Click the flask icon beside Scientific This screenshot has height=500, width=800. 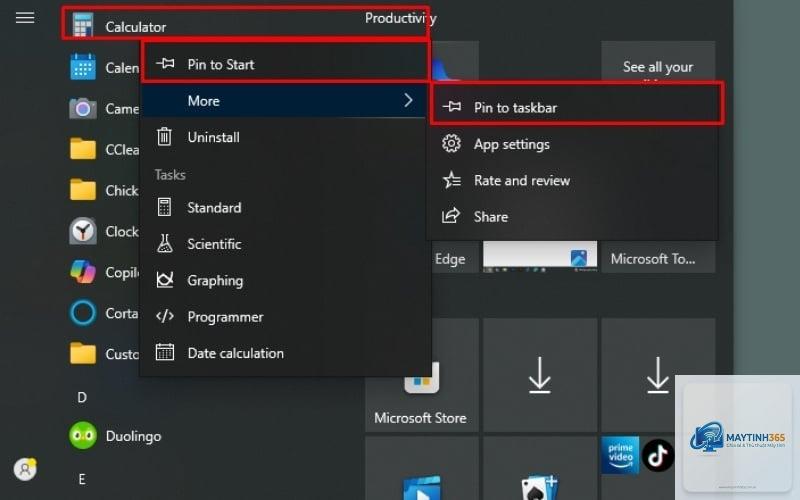(x=164, y=243)
